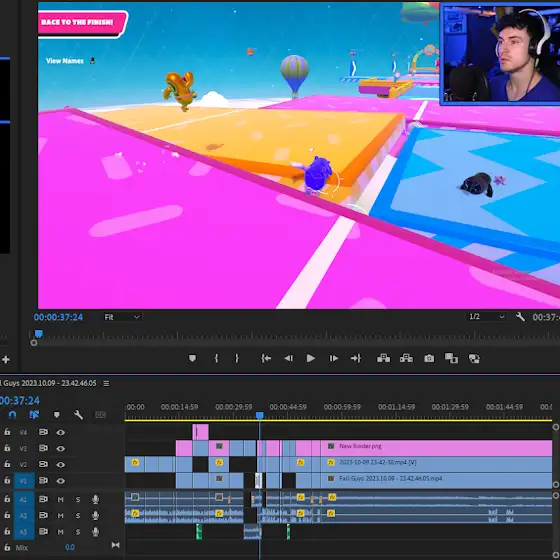Toggle A1 track targeting

[24, 499]
